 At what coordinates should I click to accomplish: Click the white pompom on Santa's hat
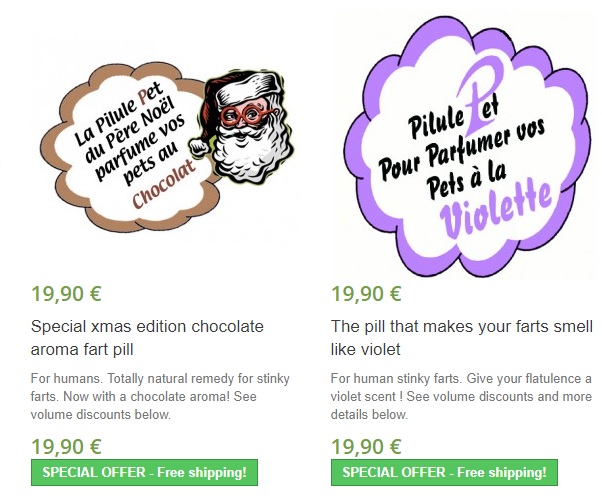tap(199, 147)
